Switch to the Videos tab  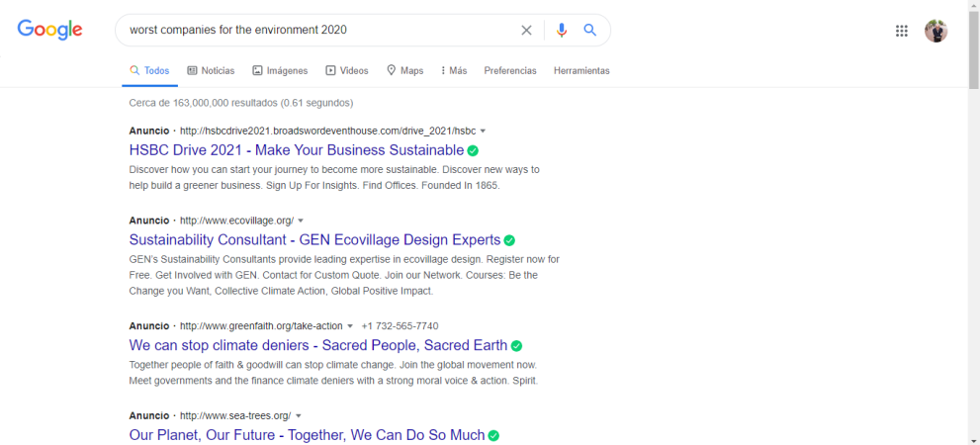pyautogui.click(x=347, y=70)
